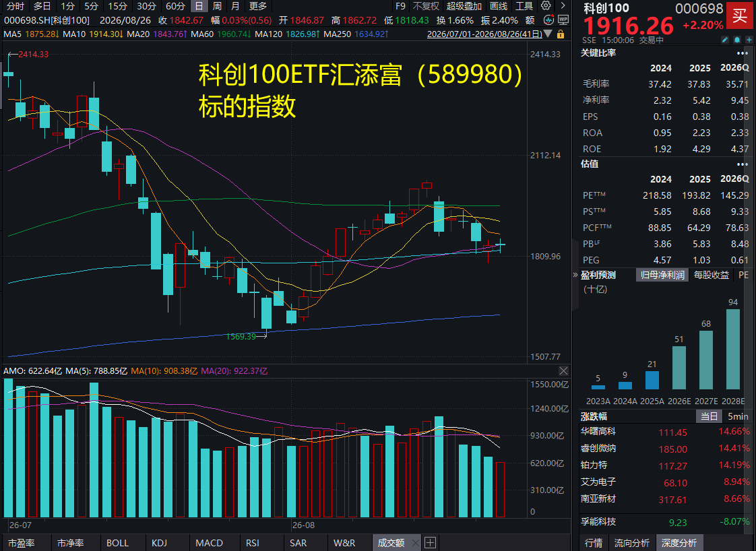This screenshot has height=551, width=756.
Task: Open 南亚新材 stock row
Action: pyautogui.click(x=665, y=499)
